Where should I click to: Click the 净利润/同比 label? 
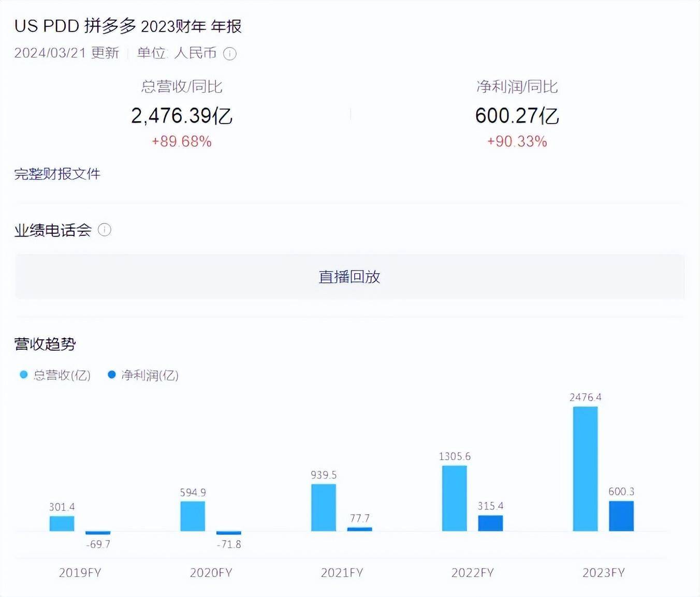pos(517,86)
